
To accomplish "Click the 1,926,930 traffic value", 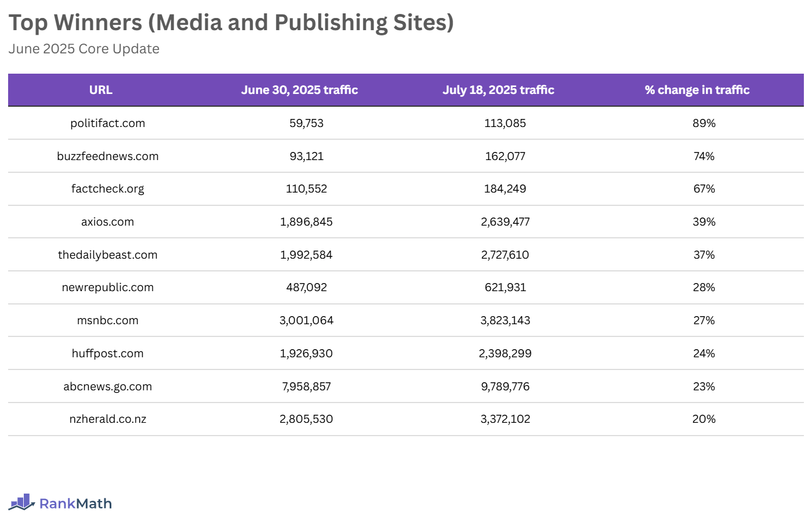I will click(306, 353).
